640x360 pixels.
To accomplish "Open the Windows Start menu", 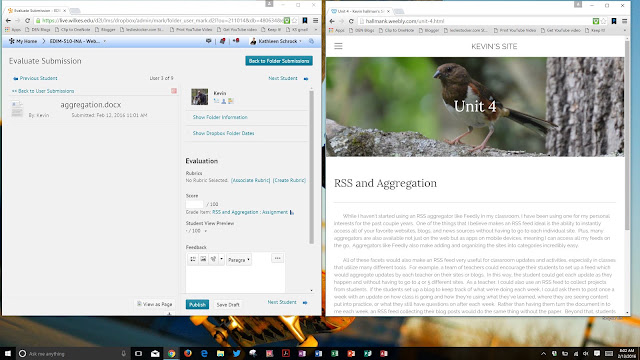I will click(8, 353).
